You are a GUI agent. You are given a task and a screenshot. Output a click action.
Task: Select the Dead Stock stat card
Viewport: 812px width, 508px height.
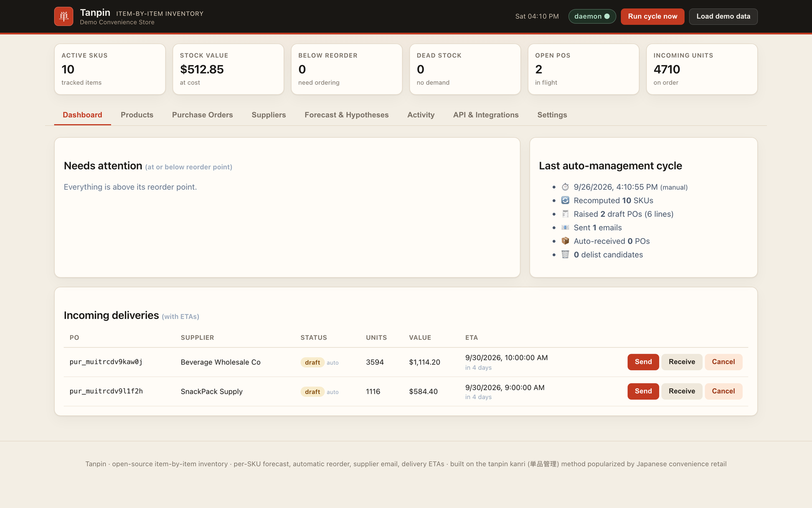pos(465,69)
